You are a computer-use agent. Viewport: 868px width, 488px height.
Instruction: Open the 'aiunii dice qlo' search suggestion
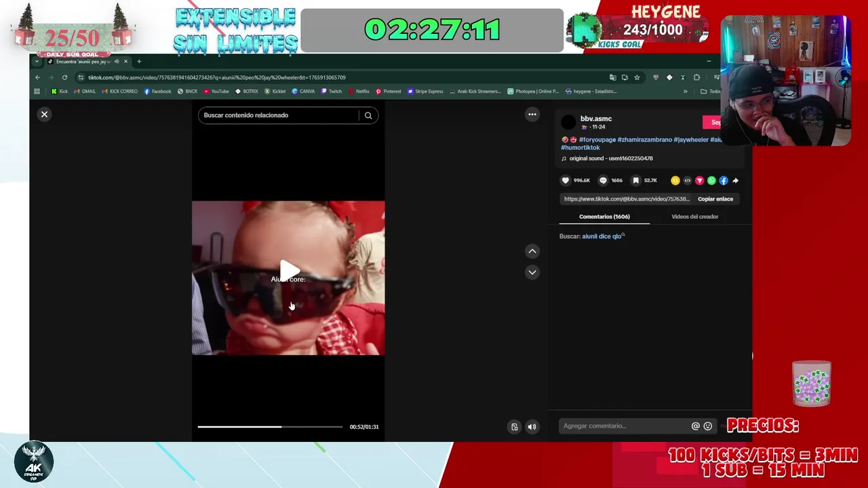[603, 237]
